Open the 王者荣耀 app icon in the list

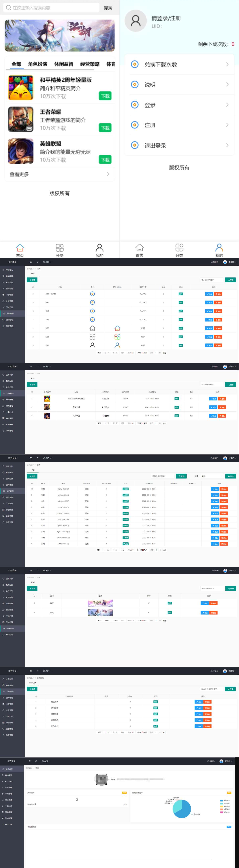point(21,120)
